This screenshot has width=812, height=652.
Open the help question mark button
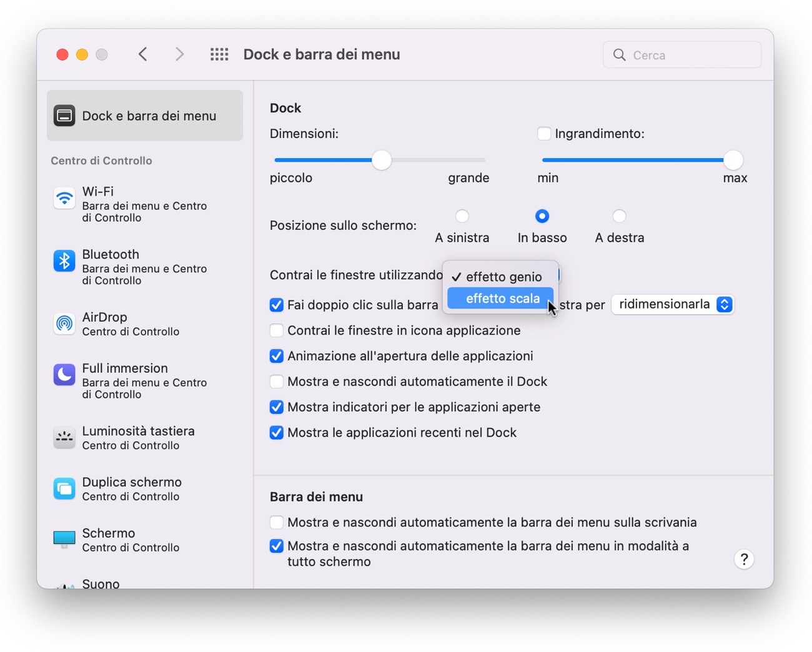pos(744,559)
